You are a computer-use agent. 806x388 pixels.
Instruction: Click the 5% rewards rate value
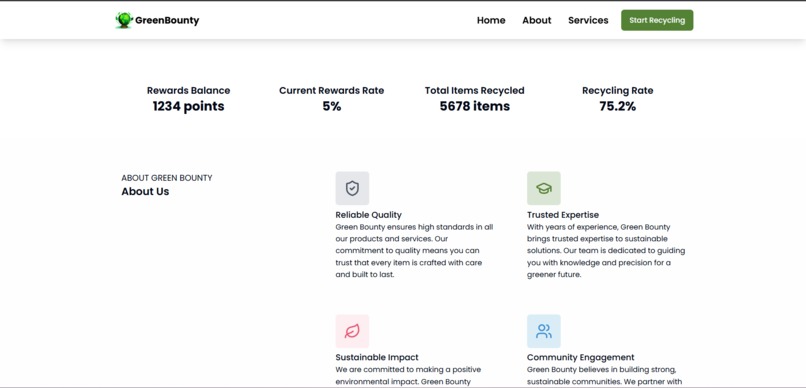[x=332, y=106]
